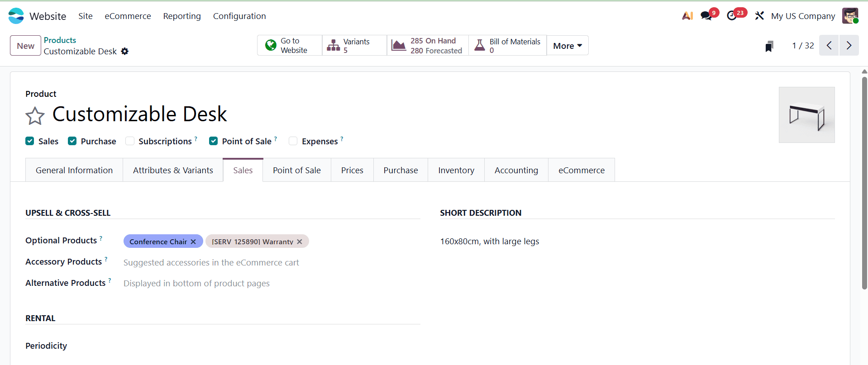Image resolution: width=868 pixels, height=365 pixels.
Task: Open the debug tools wrench icon
Action: click(x=759, y=16)
